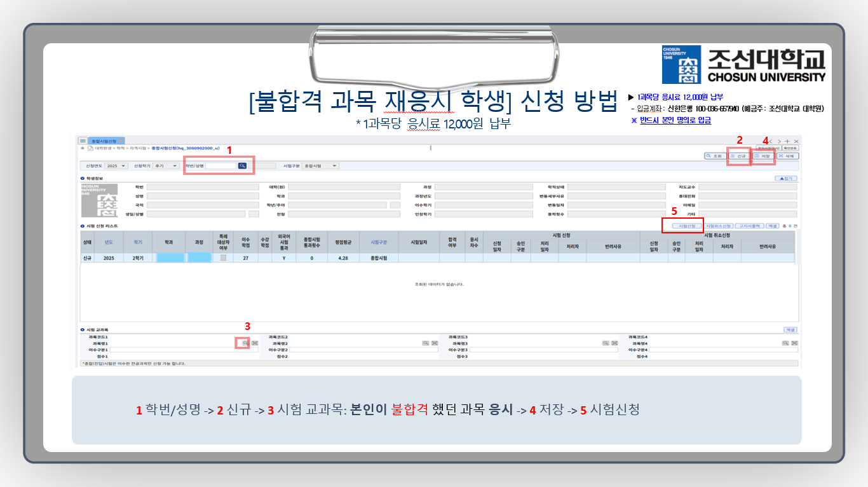The width and height of the screenshot is (868, 487).
Task: Click into the 학번/성명 input field
Action: (220, 165)
